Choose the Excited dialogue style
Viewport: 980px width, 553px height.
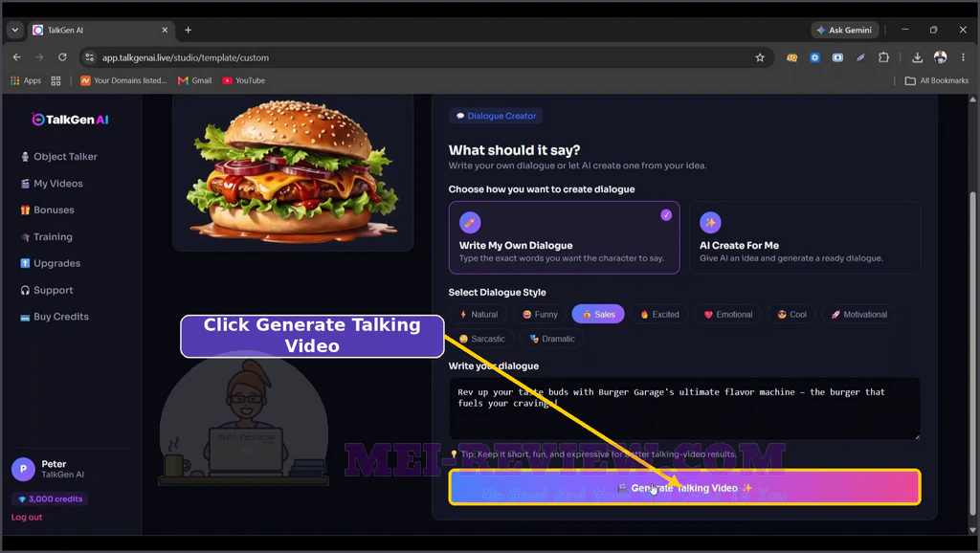(659, 315)
